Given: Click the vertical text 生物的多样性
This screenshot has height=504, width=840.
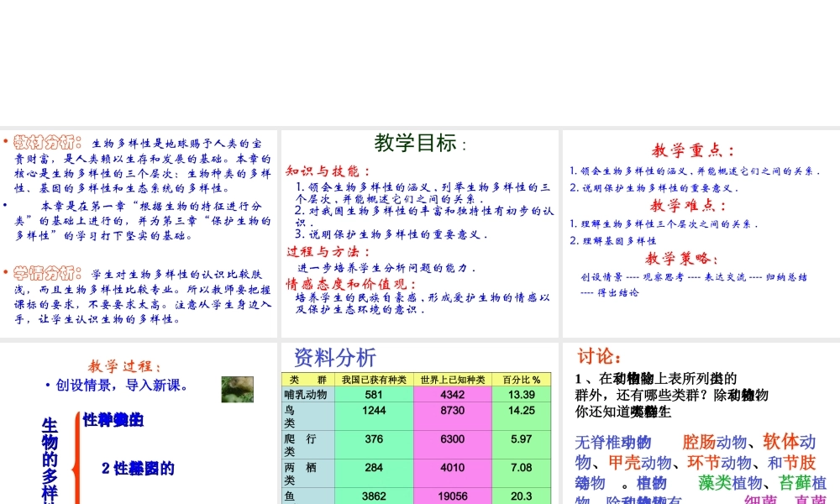Looking at the screenshot, I should (x=50, y=460).
